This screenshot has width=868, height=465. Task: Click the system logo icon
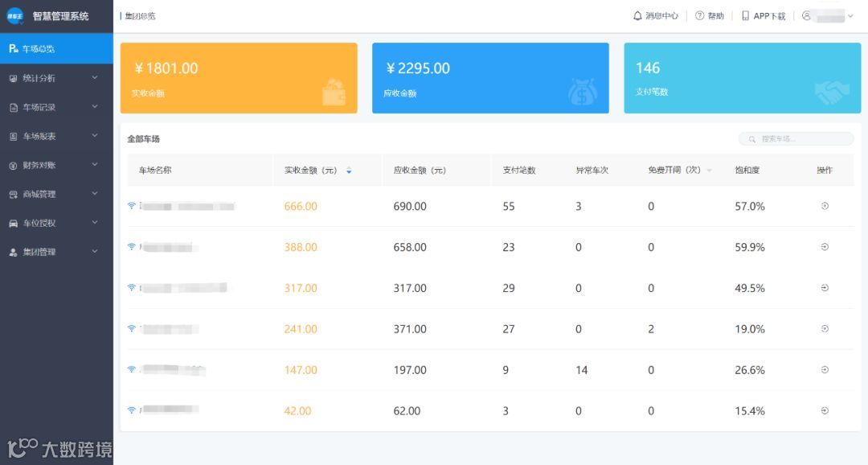[15, 16]
